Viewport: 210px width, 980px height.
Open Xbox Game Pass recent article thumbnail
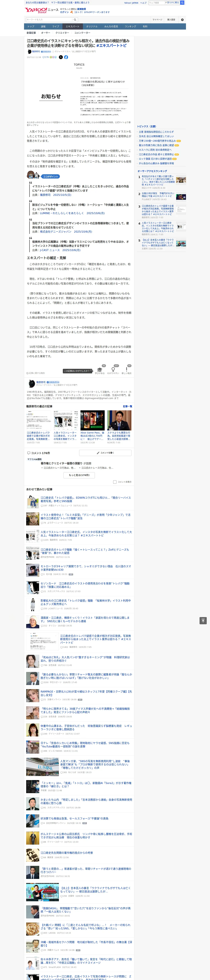(92, 420)
